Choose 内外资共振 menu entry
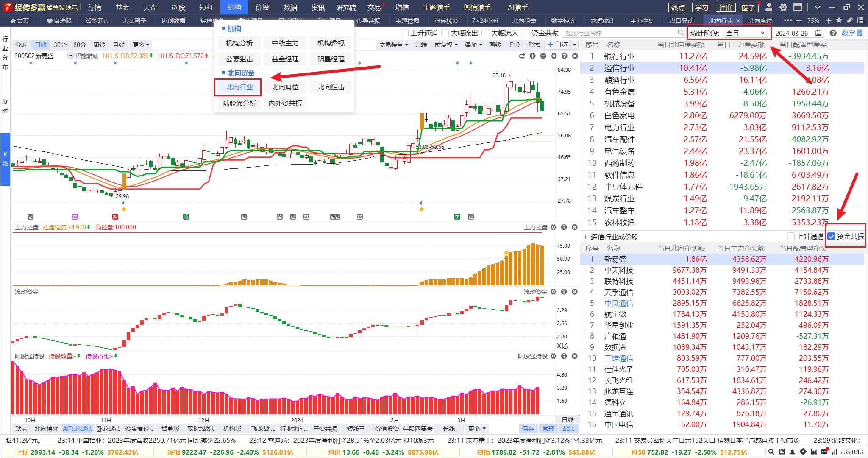Image resolution: width=868 pixels, height=458 pixels. click(x=285, y=103)
